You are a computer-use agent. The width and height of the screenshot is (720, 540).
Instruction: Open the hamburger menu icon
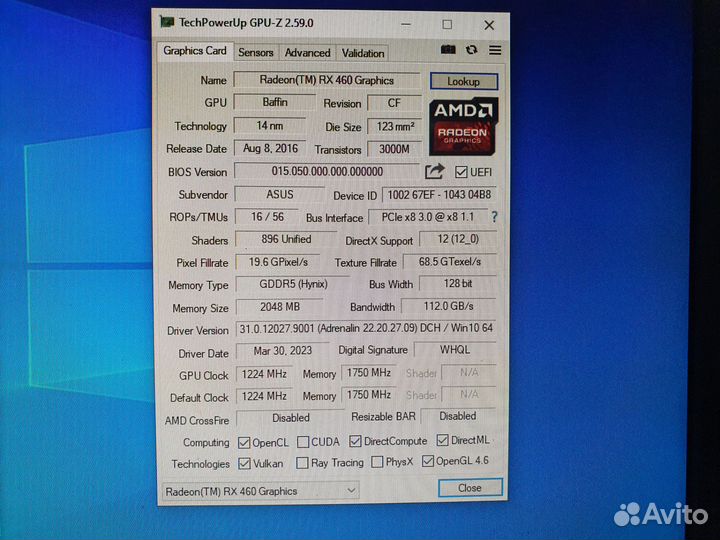coord(495,50)
